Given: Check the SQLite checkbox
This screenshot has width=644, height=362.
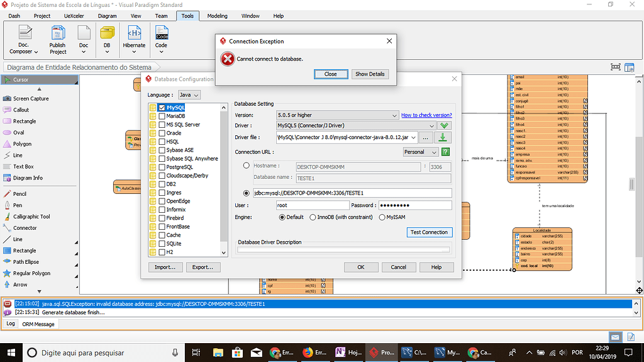Looking at the screenshot, I should coord(162,244).
